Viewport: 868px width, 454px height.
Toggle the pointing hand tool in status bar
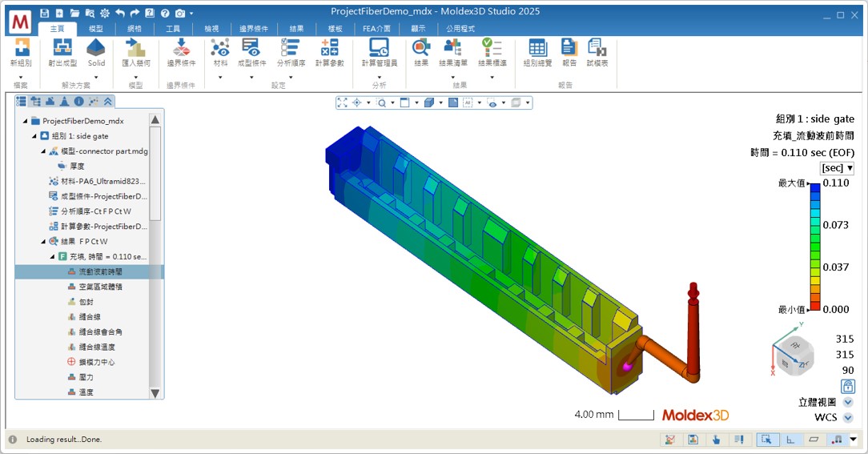point(717,439)
